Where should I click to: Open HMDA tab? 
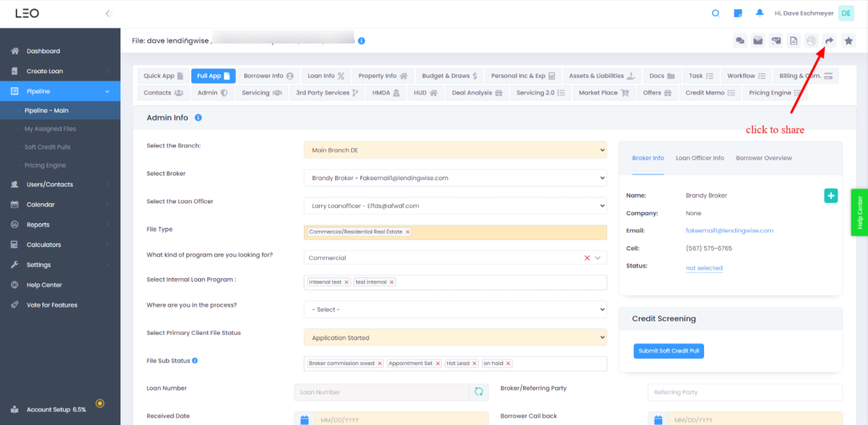pyautogui.click(x=386, y=93)
